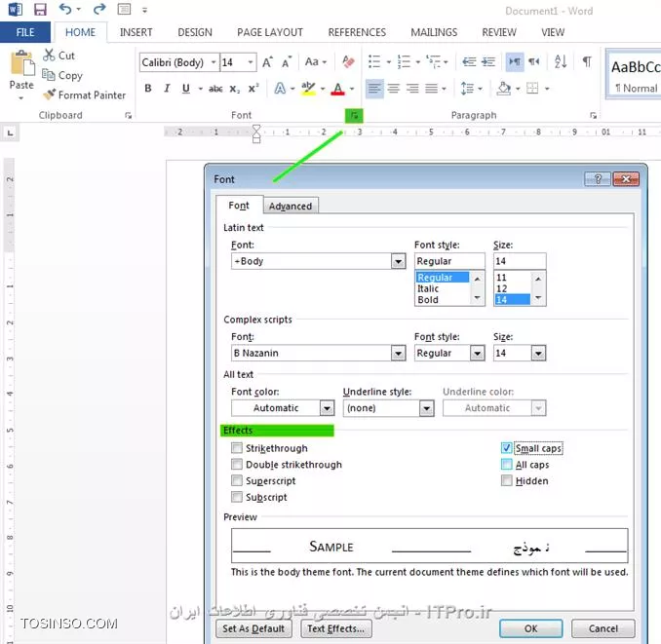This screenshot has height=644, width=661.
Task: Tick the Hidden checkbox
Action: tap(507, 480)
